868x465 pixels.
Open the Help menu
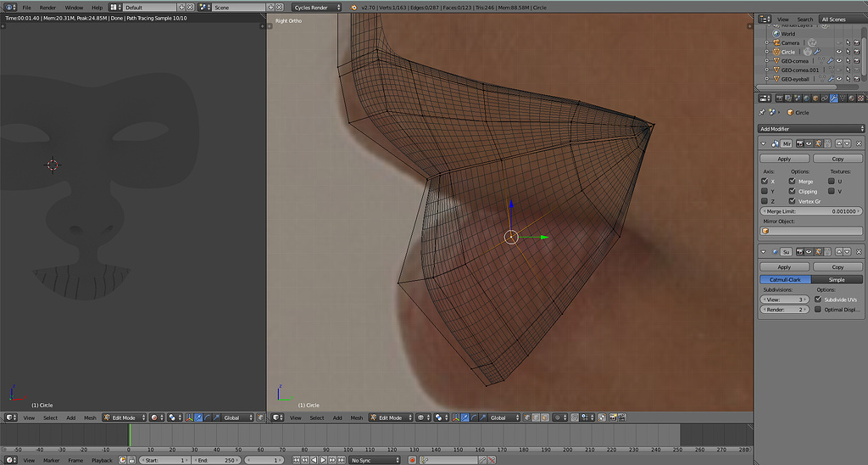[97, 7]
